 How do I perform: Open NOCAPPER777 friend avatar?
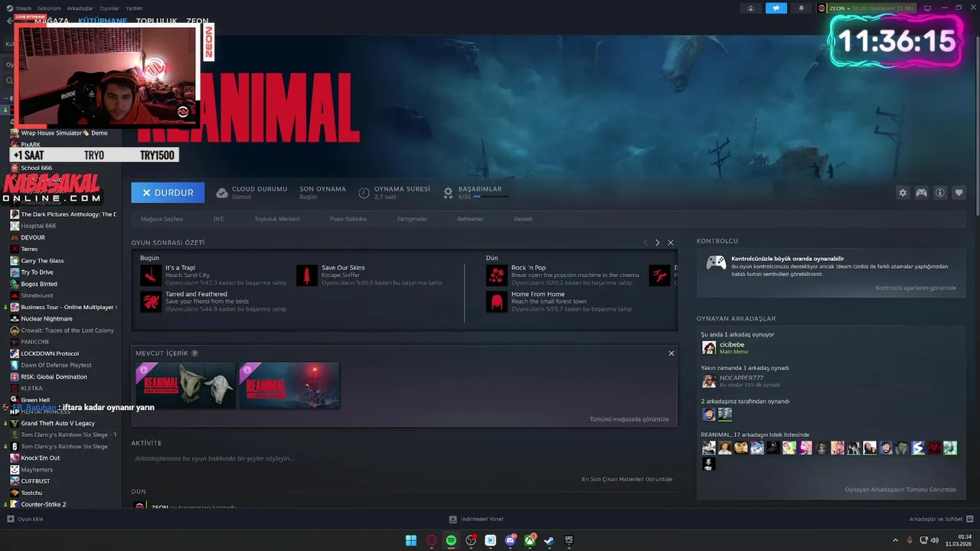coord(709,381)
